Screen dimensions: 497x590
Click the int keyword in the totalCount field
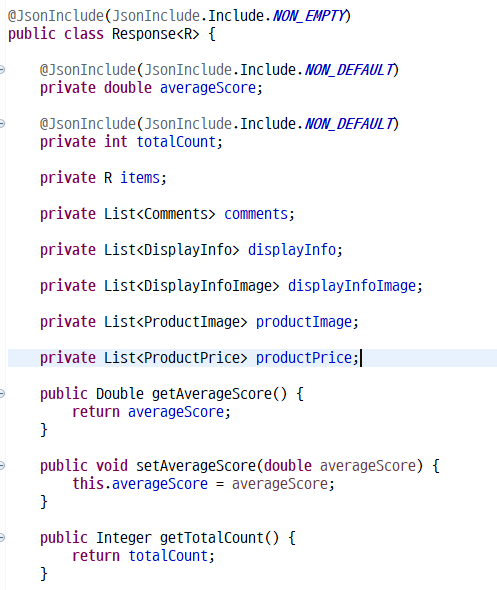pos(116,142)
